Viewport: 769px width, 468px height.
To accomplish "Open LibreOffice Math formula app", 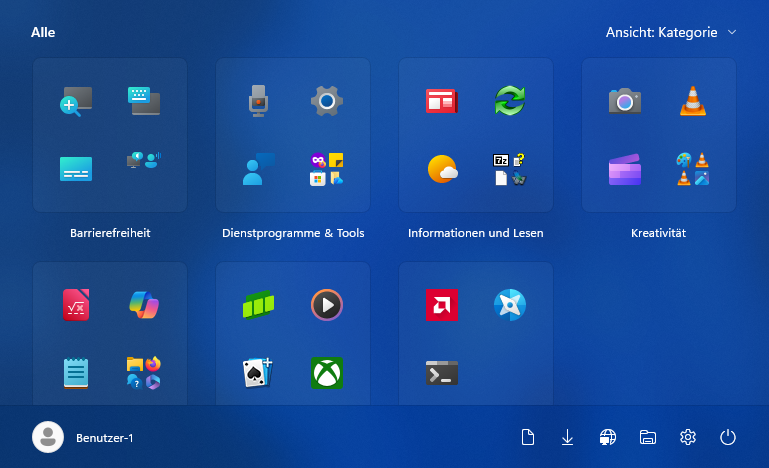I will (76, 305).
